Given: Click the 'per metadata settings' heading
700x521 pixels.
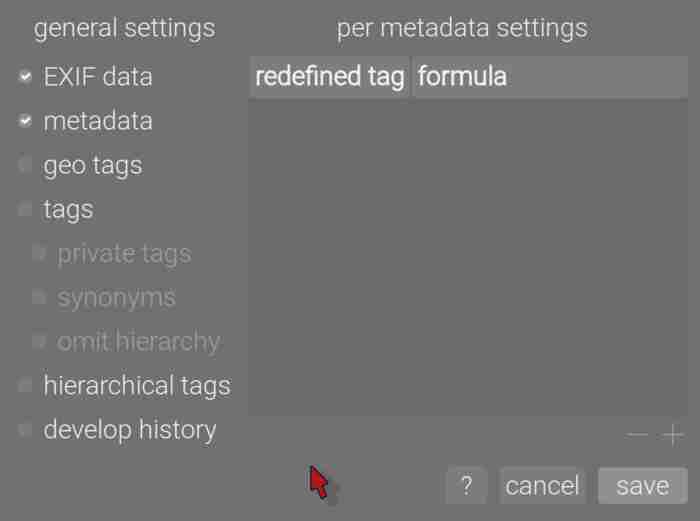Looking at the screenshot, I should (x=462, y=28).
